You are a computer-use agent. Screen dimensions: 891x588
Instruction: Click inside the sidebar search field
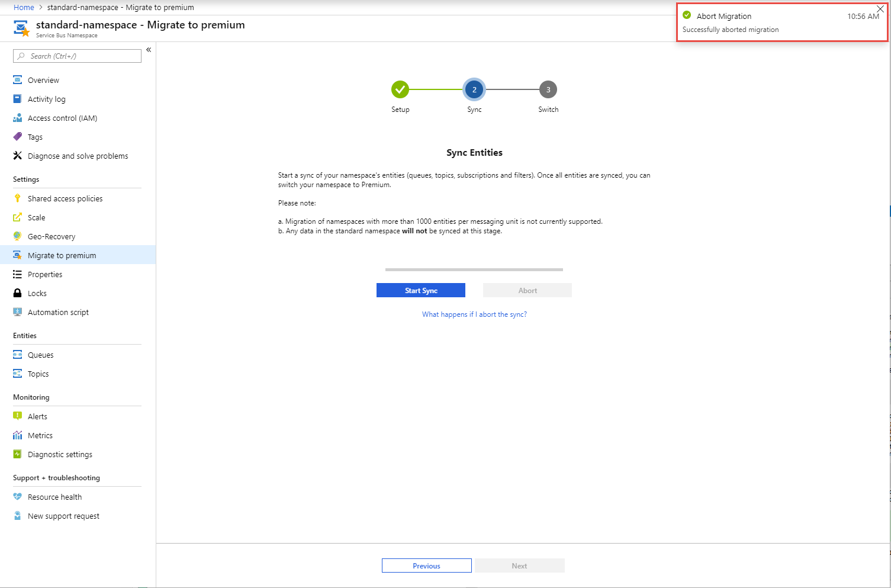point(76,55)
